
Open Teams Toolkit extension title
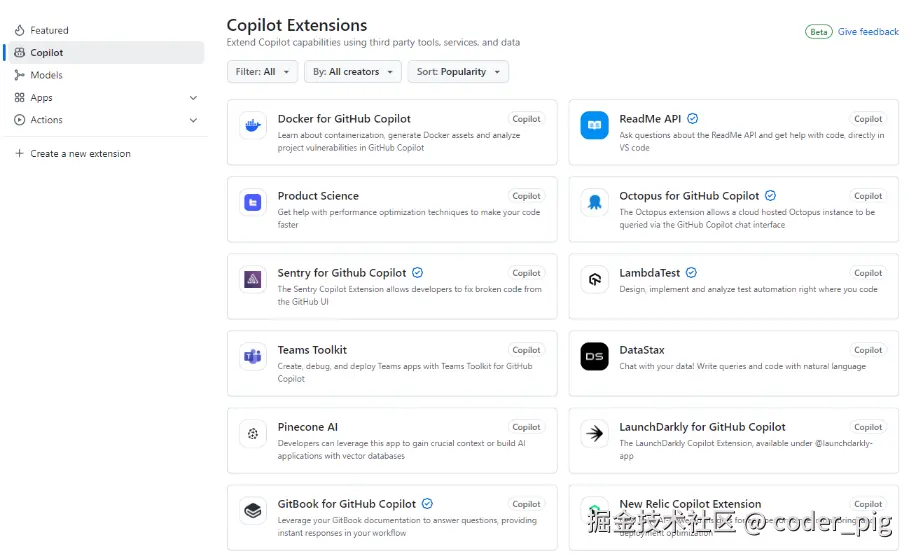pyautogui.click(x=312, y=350)
